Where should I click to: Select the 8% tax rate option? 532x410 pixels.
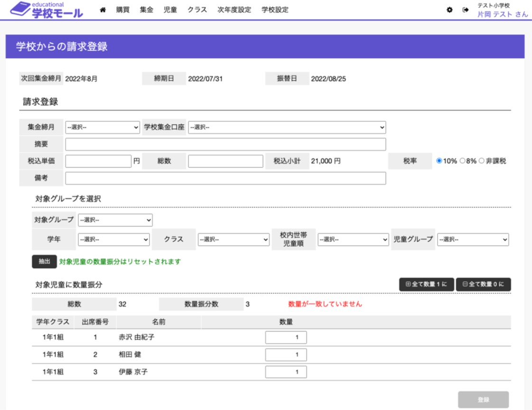pos(463,161)
